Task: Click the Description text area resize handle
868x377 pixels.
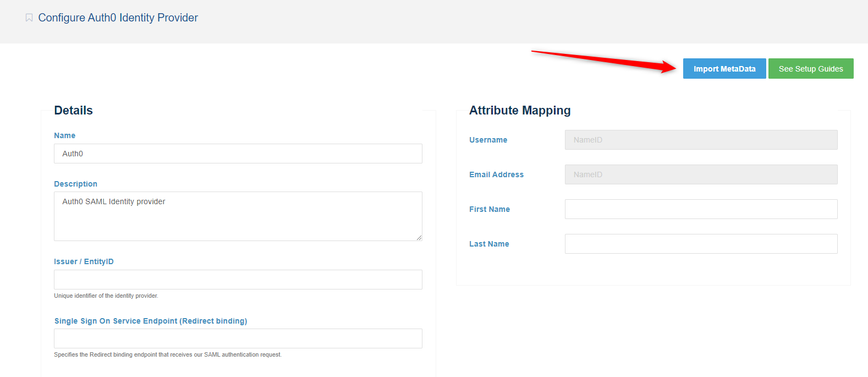Action: pos(419,237)
